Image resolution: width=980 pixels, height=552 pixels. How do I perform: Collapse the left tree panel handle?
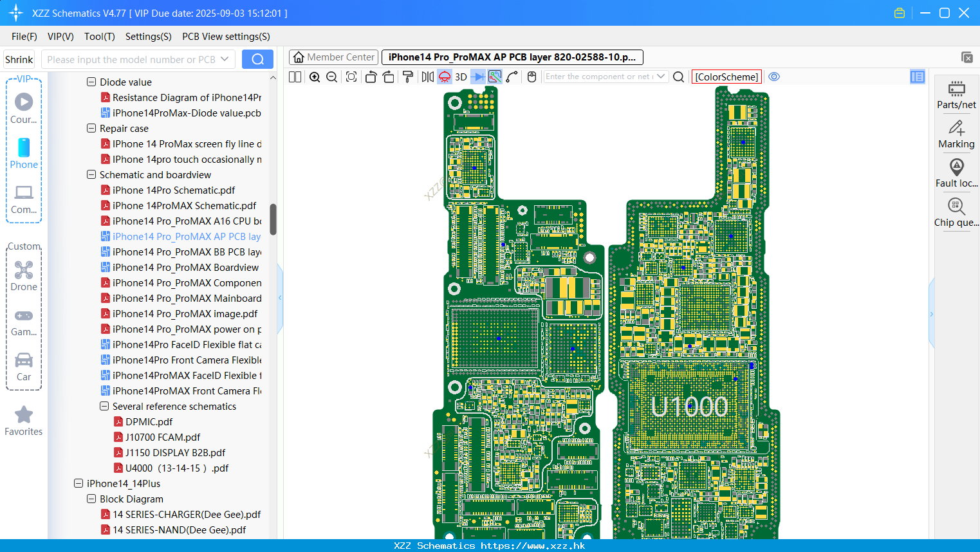(x=280, y=298)
